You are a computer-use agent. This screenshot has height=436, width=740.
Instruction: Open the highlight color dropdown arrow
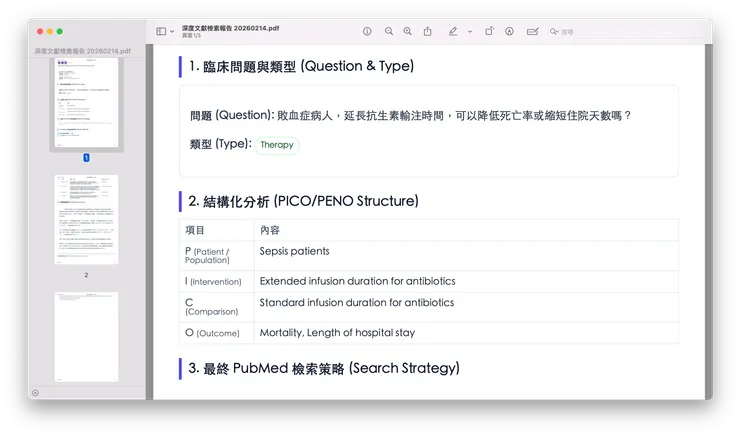point(470,32)
